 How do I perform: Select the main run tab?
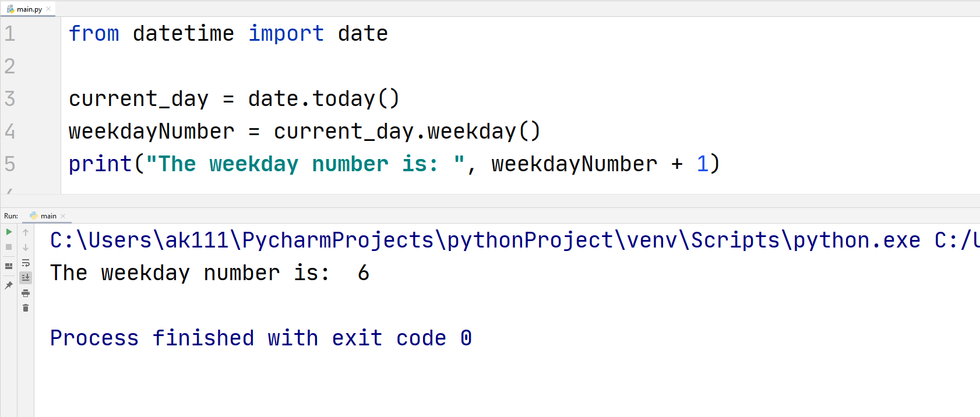[49, 215]
